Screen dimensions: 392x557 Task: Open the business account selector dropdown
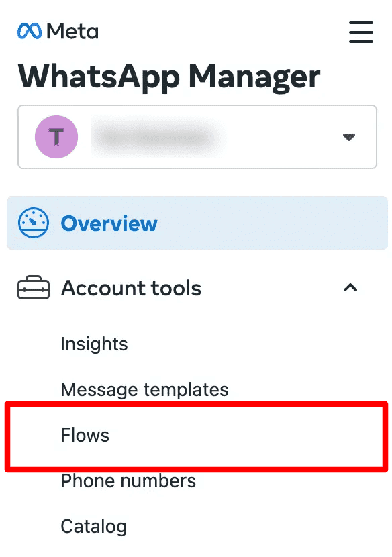[x=349, y=137]
